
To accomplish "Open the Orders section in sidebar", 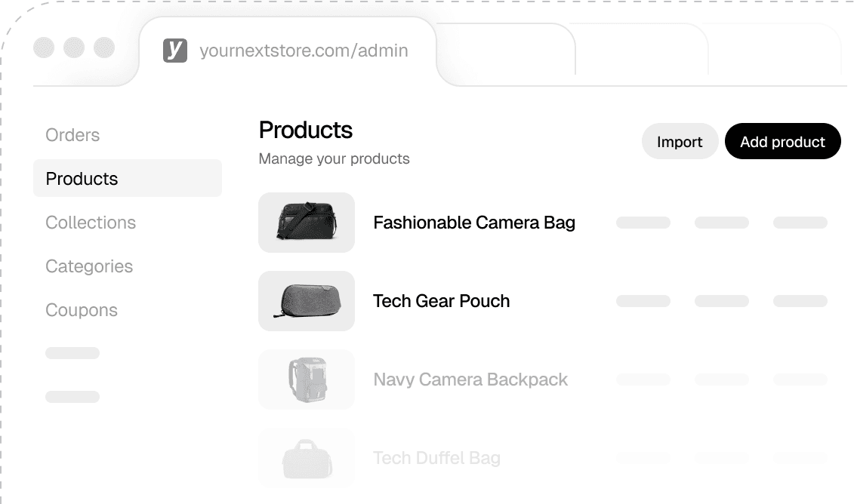I will click(x=72, y=135).
